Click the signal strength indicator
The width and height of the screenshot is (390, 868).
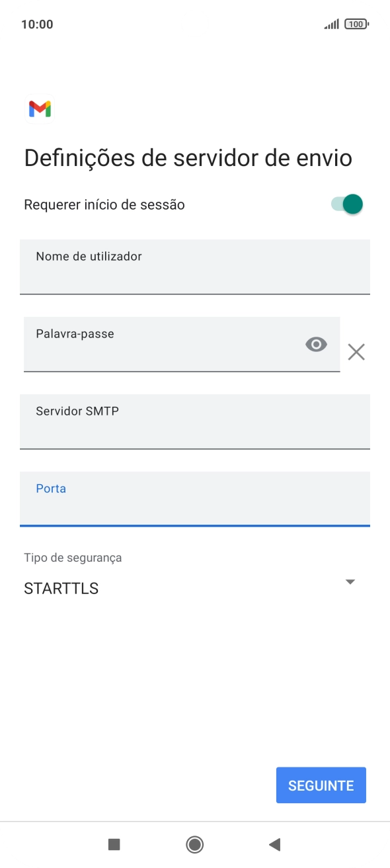pyautogui.click(x=330, y=23)
